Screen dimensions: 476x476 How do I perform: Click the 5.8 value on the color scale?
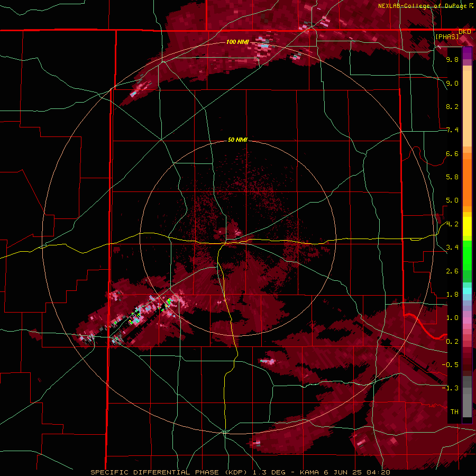452,177
